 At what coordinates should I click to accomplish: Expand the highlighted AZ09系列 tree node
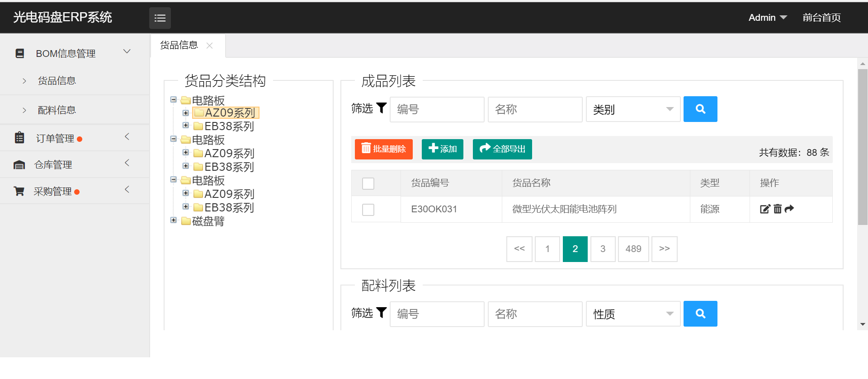coord(186,112)
